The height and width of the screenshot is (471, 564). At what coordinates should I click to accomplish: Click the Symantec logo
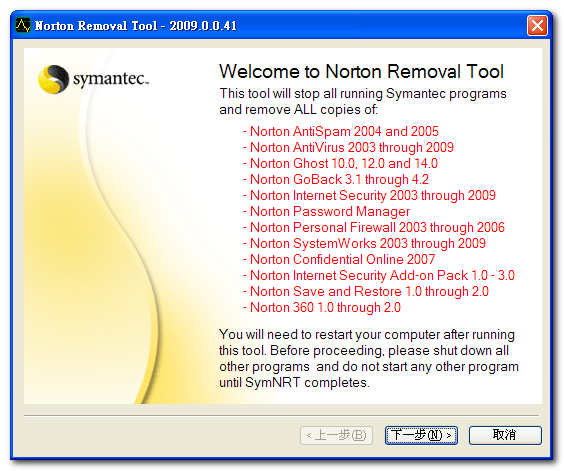[x=93, y=79]
